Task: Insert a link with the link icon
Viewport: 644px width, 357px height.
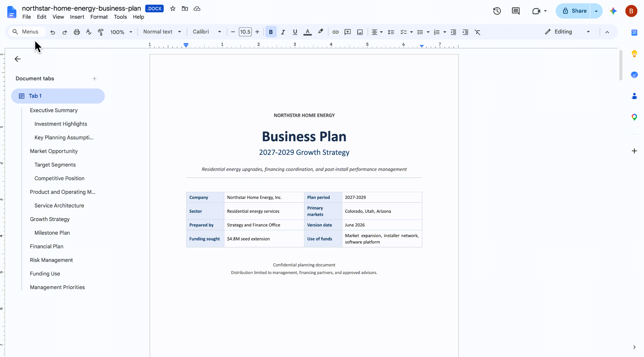Action: coord(336,32)
